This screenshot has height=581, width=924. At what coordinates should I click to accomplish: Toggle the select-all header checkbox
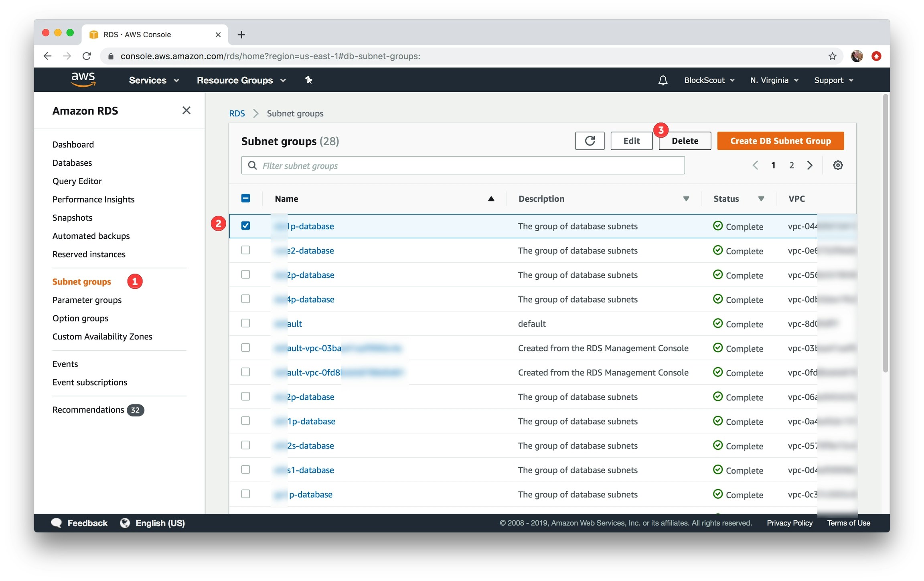click(245, 198)
